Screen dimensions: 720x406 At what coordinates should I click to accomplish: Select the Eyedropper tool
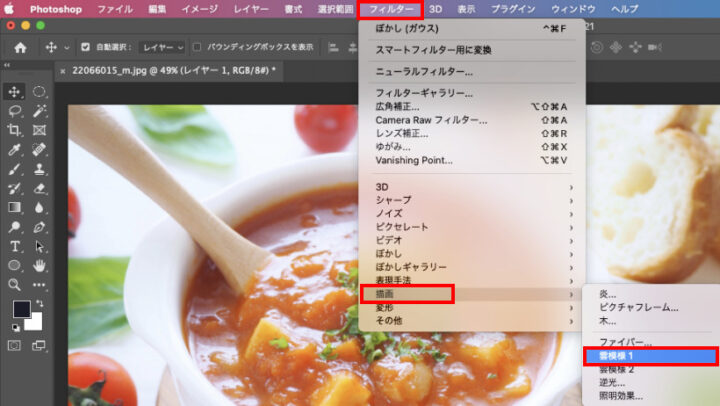click(x=14, y=150)
